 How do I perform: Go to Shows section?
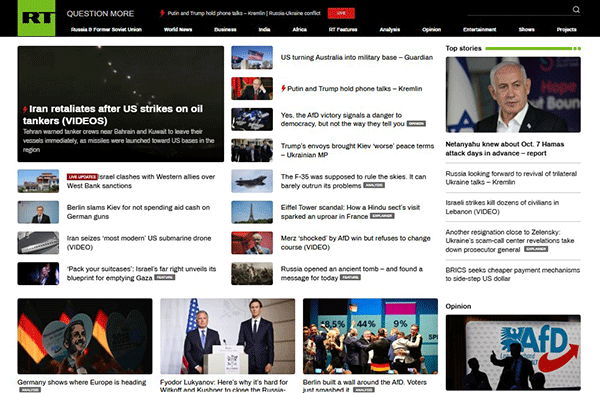pos(527,29)
